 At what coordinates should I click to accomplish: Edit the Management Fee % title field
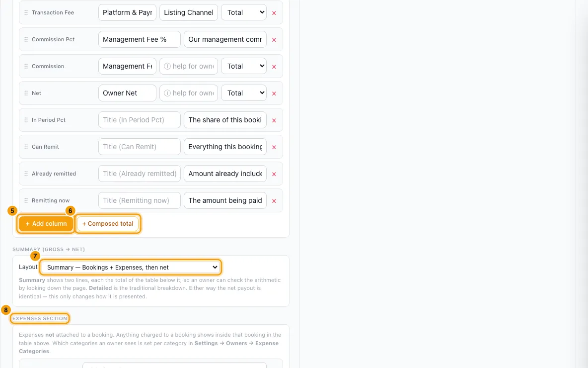(140, 39)
